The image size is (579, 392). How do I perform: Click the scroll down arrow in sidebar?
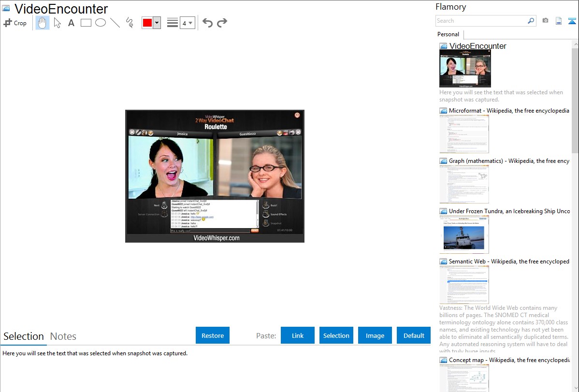click(x=575, y=388)
